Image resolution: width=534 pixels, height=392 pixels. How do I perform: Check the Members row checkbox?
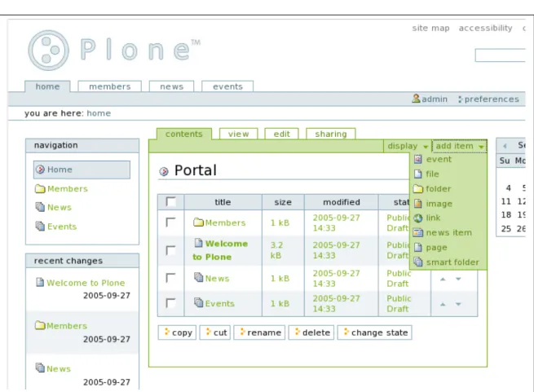(x=170, y=222)
